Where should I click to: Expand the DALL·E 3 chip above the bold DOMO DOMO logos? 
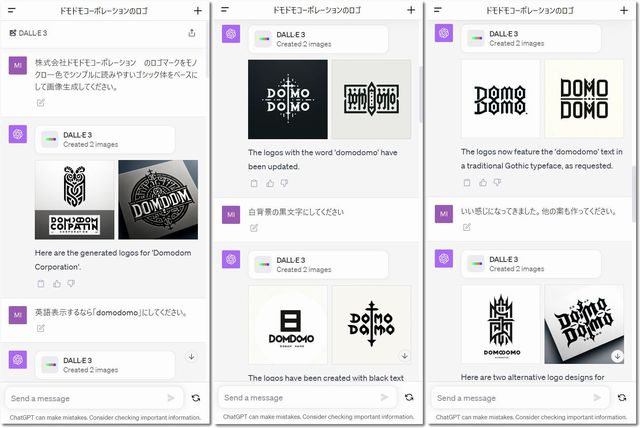(531, 38)
